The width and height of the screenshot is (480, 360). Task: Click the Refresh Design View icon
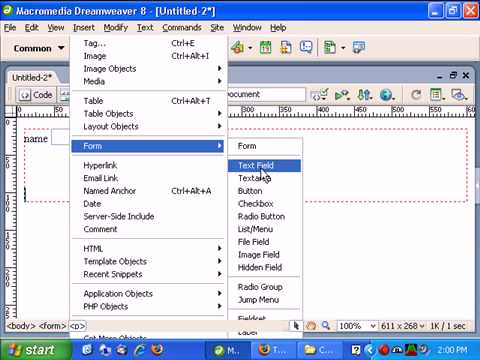(x=416, y=95)
